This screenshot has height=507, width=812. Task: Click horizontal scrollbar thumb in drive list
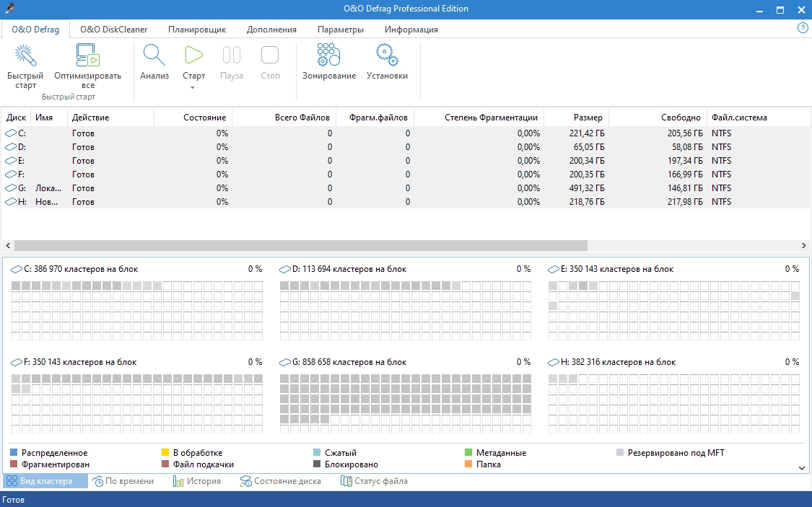[301, 245]
